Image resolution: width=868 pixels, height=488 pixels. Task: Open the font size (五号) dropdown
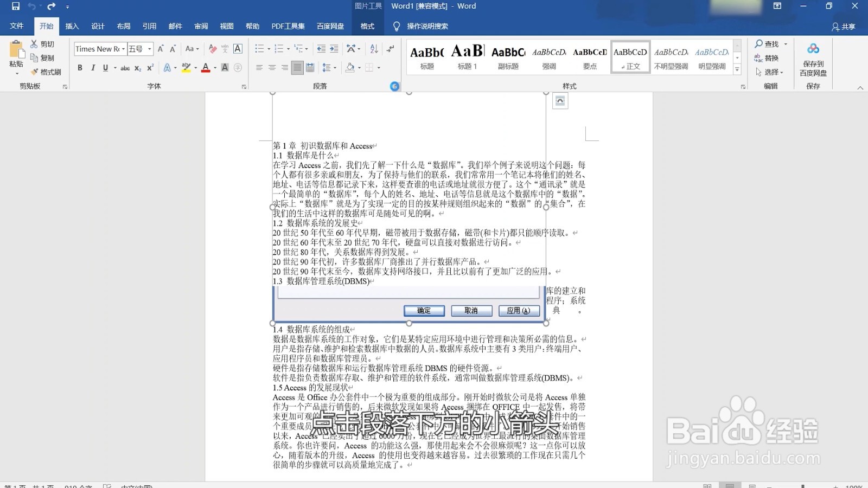click(150, 49)
